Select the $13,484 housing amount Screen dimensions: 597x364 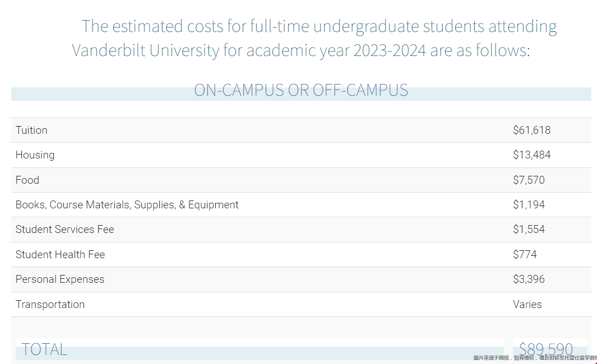coord(531,155)
